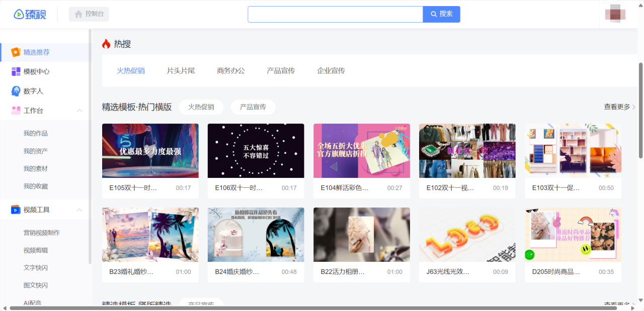This screenshot has width=644, height=311.
Task: Collapse the 工作台 section chevron
Action: coord(79,111)
